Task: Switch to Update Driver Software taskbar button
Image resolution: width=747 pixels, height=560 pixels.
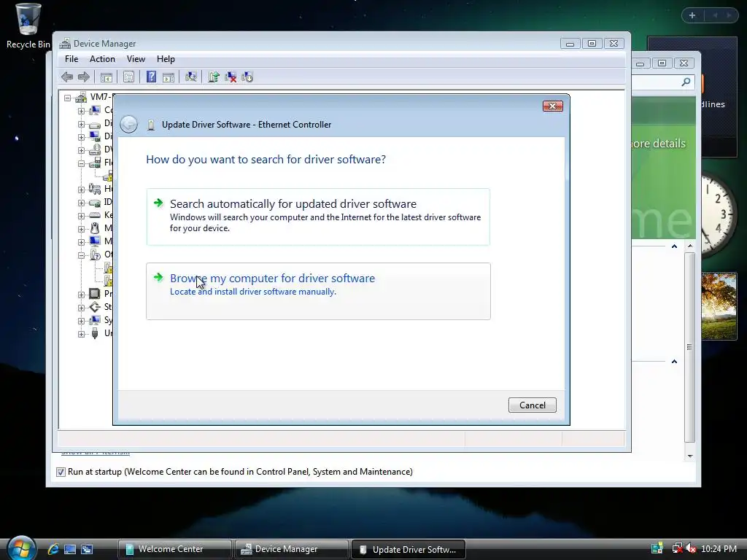Action: [409, 549]
